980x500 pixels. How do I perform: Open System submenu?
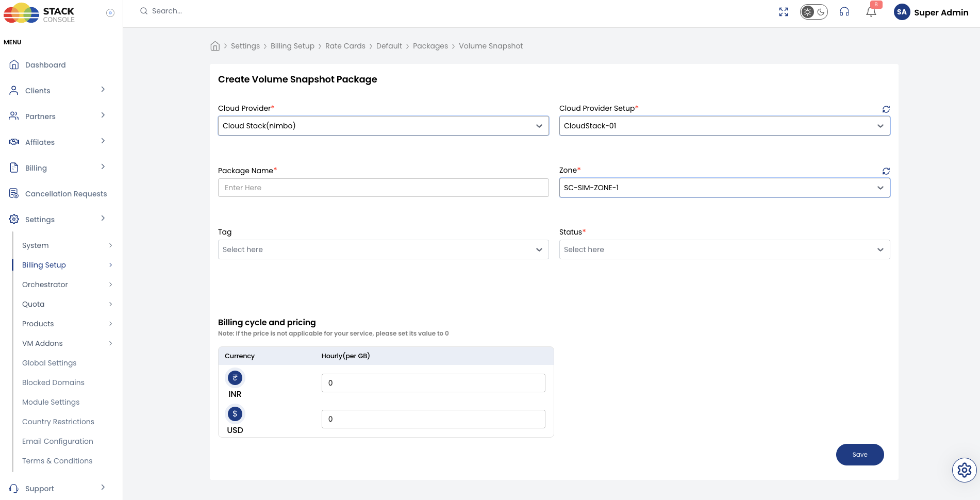point(36,245)
